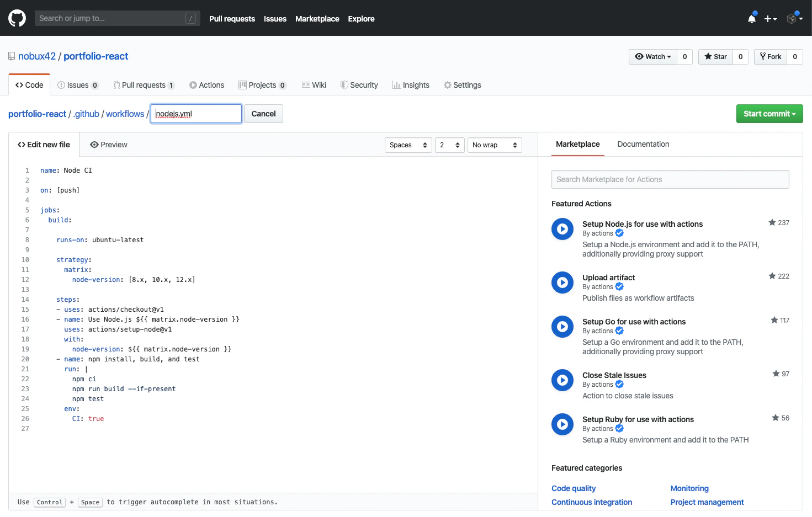Click the Setup Node.js action play icon
This screenshot has width=812, height=517.
pyautogui.click(x=562, y=229)
